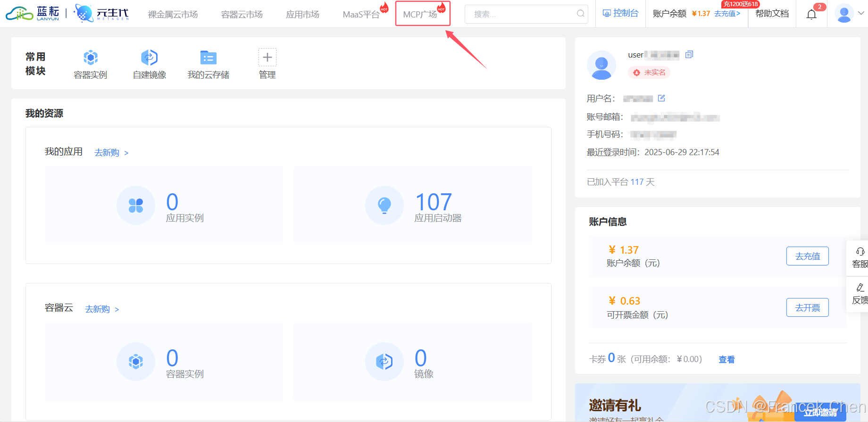Open the 我的云存储 folder icon
The width and height of the screenshot is (868, 422).
pos(208,58)
